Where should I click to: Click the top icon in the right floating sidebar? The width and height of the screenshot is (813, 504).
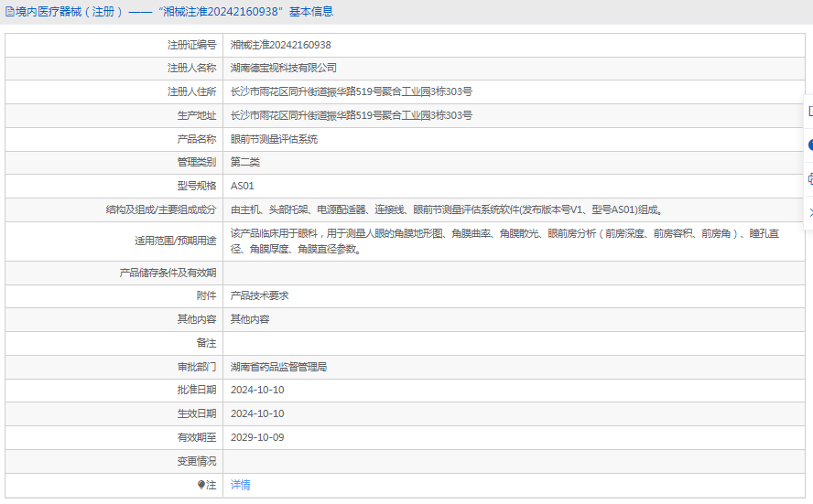(x=809, y=111)
